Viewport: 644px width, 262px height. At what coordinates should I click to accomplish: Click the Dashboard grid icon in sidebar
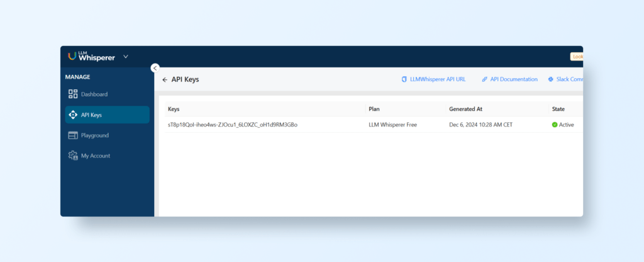(x=72, y=94)
